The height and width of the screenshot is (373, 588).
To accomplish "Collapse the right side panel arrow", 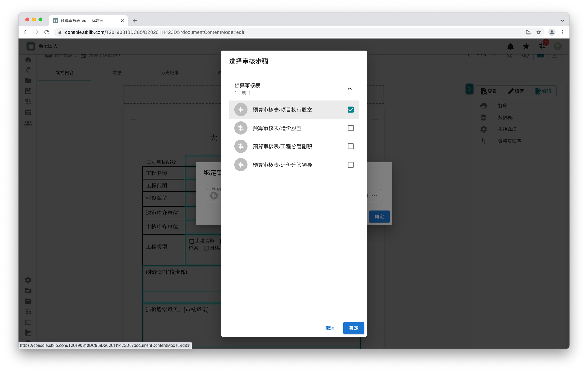I will 469,89.
